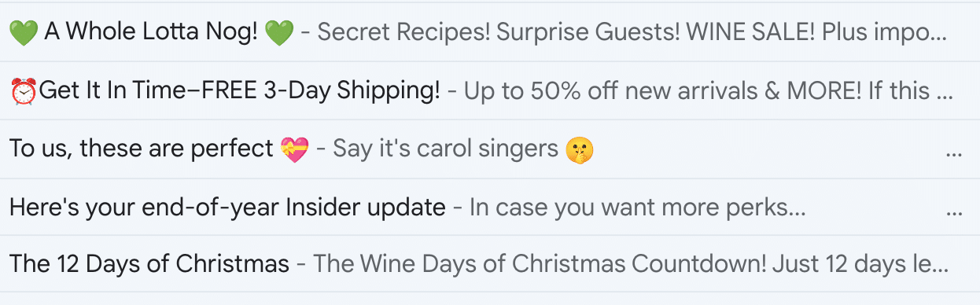The height and width of the screenshot is (305, 980).
Task: Click the pink heart with ribbon emoji
Action: click(x=295, y=149)
